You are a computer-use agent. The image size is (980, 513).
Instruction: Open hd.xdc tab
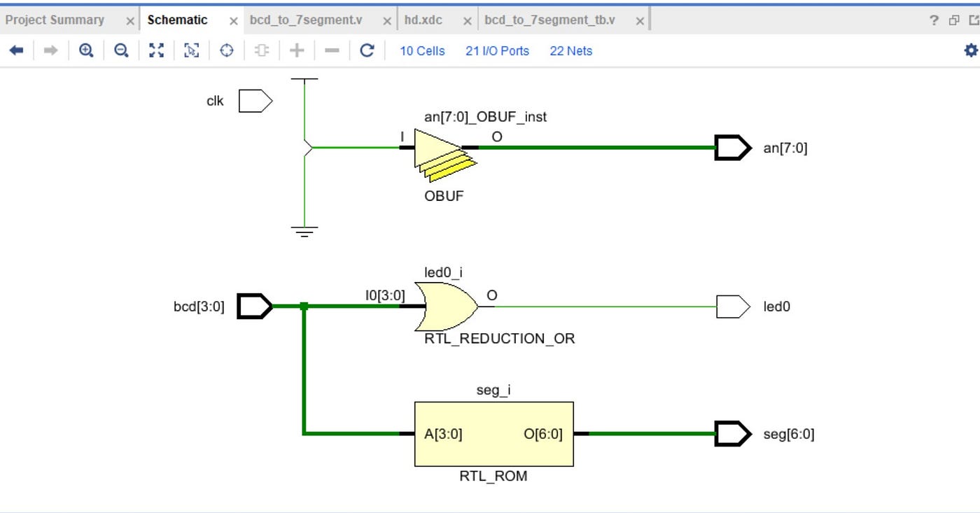click(423, 20)
